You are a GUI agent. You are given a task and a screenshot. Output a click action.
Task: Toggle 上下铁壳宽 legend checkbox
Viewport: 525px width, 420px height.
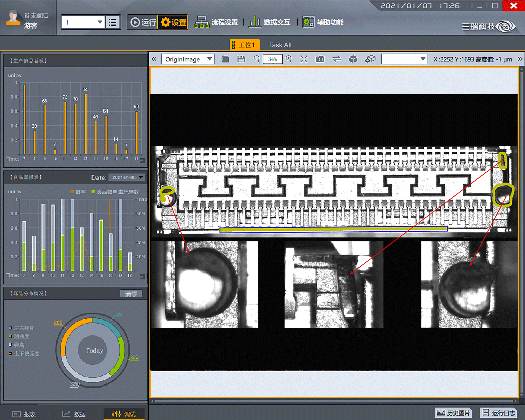click(x=10, y=354)
